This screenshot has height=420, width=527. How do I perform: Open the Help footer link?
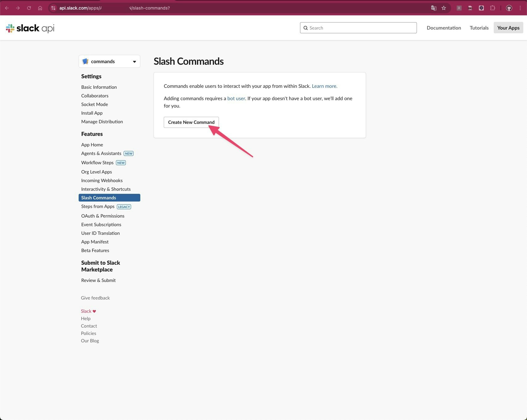pos(86,319)
